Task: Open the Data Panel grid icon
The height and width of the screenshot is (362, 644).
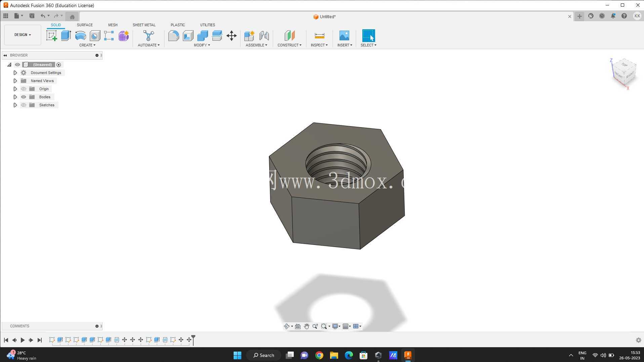Action: 6,16
